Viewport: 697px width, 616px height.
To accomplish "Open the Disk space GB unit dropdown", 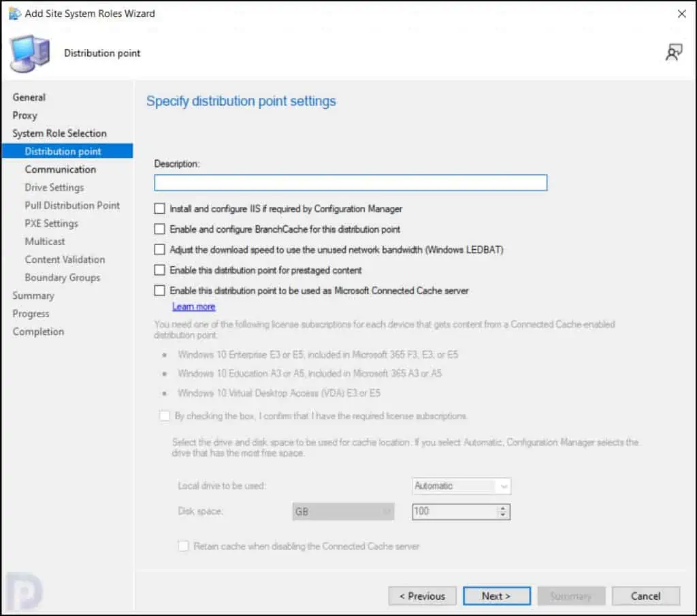I will tap(343, 512).
